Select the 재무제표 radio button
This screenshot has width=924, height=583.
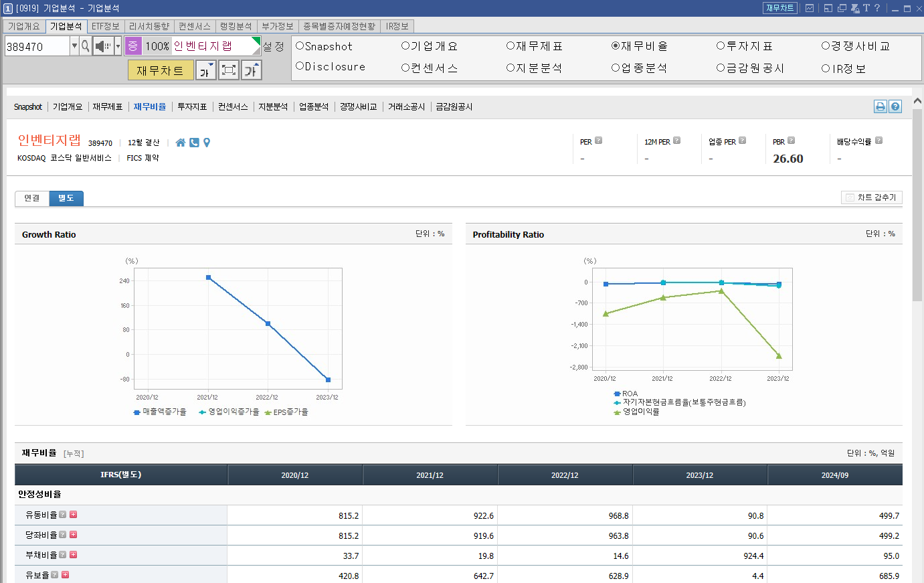[x=511, y=46]
